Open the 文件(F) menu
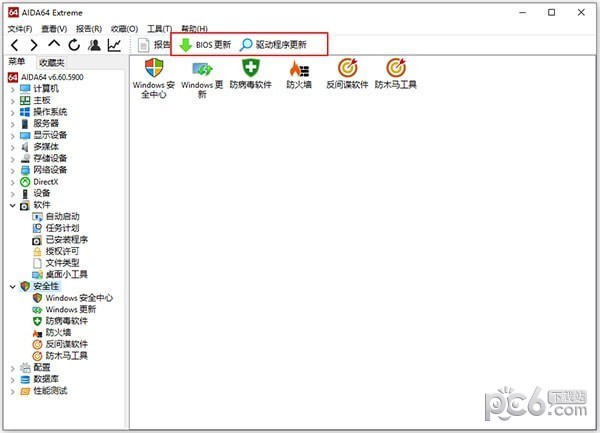Viewport: 600px width, 433px height. 20,29
